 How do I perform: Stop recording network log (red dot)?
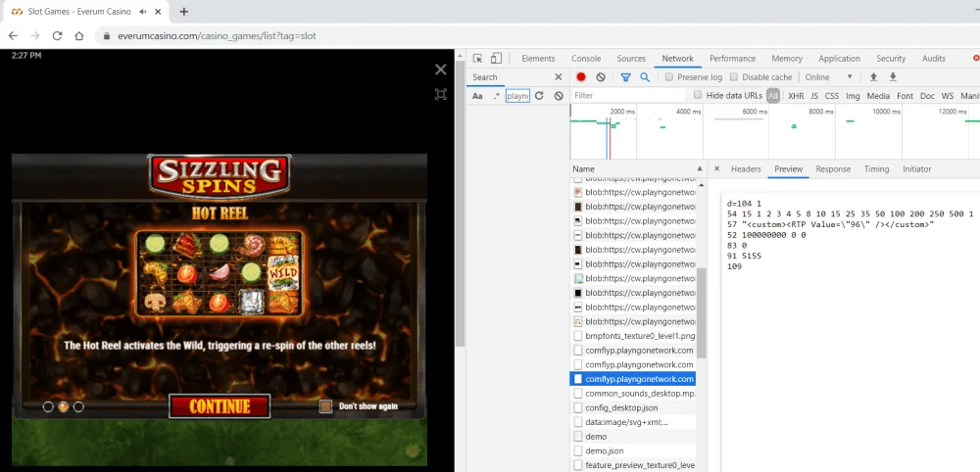(581, 77)
